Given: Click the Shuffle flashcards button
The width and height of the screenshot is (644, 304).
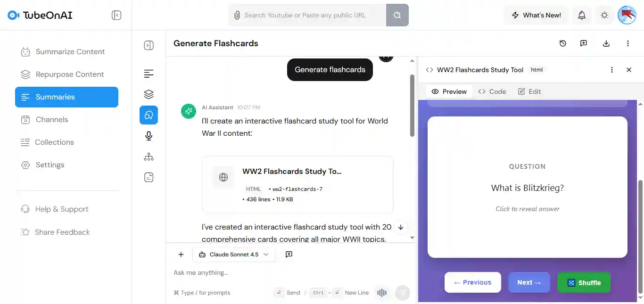Looking at the screenshot, I should pyautogui.click(x=584, y=283).
